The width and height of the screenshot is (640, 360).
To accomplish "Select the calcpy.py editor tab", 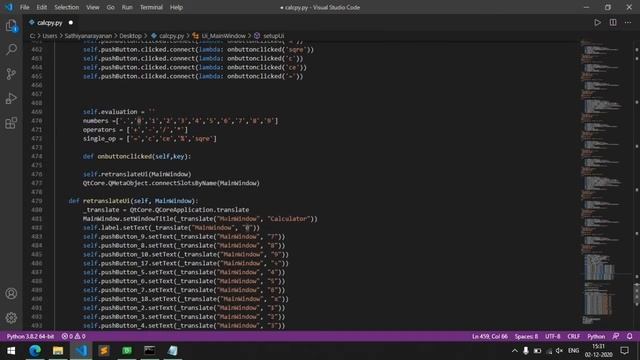I will point(50,23).
